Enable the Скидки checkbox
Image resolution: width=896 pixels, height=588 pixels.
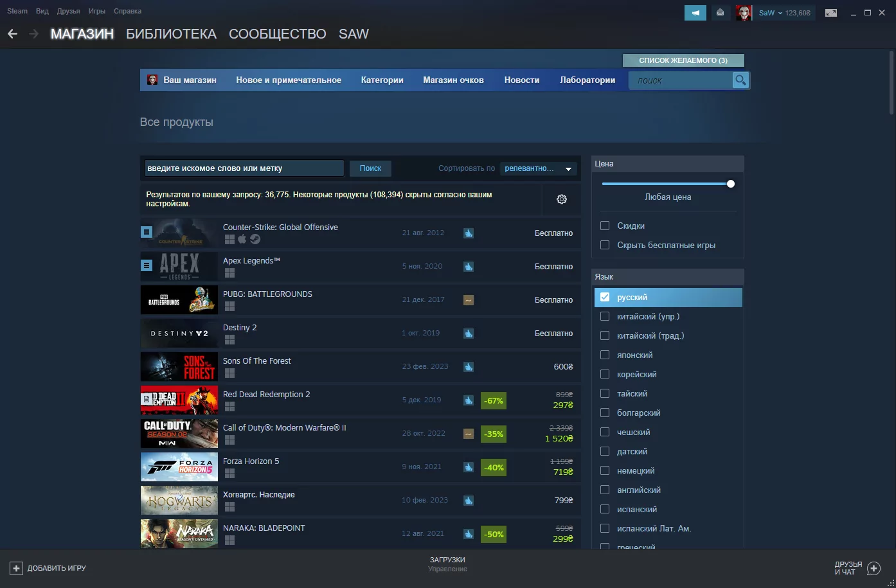(605, 226)
